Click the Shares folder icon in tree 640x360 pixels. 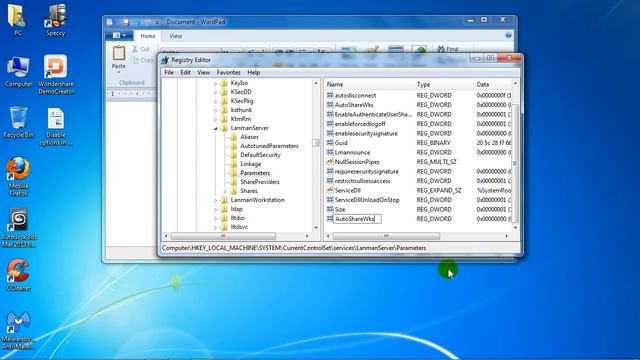point(233,191)
